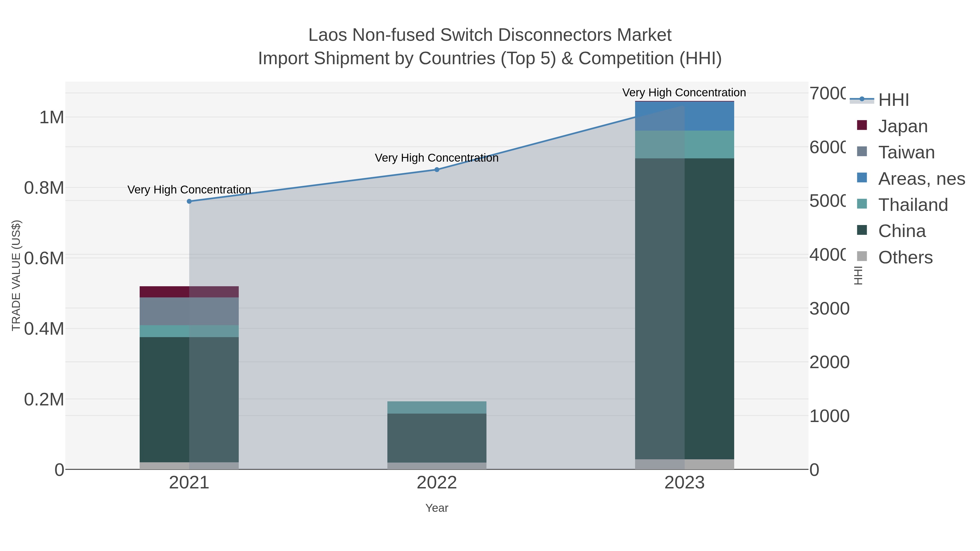Toggle the Japan legend entry
Viewport: 980px width, 551px height.
pos(893,126)
